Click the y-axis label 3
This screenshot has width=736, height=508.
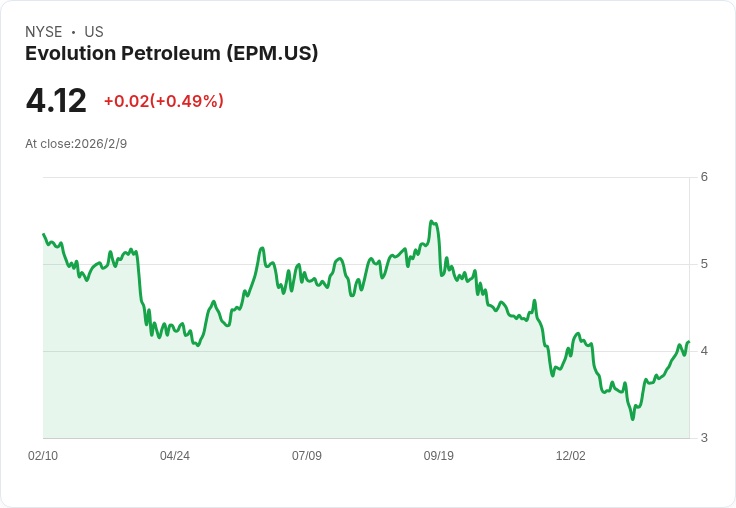point(704,438)
